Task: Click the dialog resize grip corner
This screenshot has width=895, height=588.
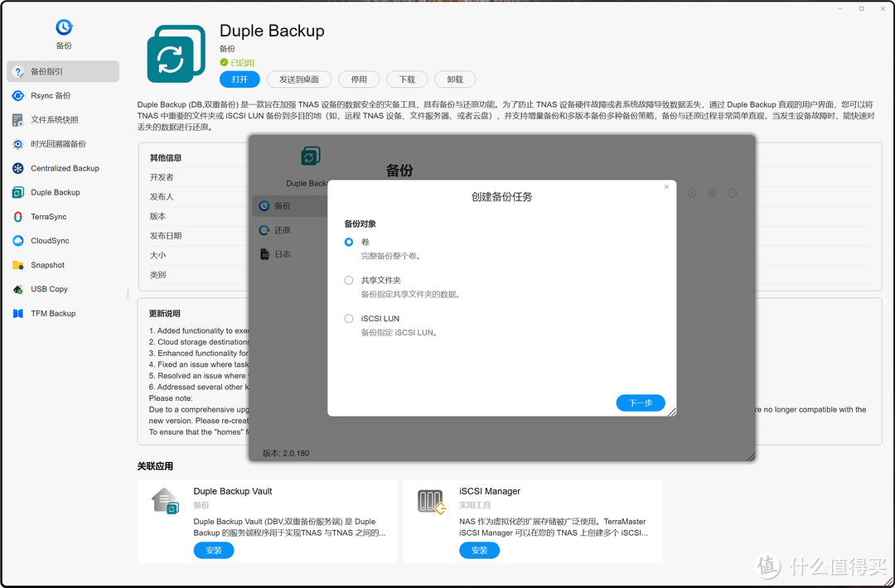Action: [x=671, y=412]
